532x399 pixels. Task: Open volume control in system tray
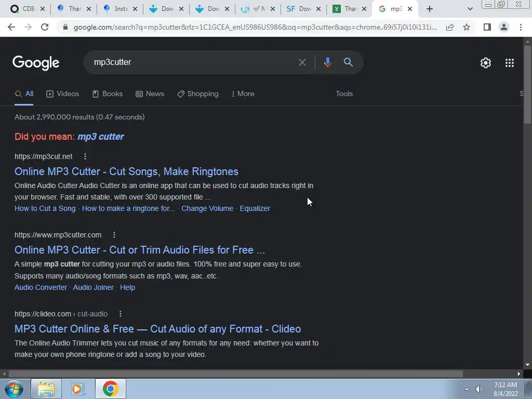click(x=480, y=389)
